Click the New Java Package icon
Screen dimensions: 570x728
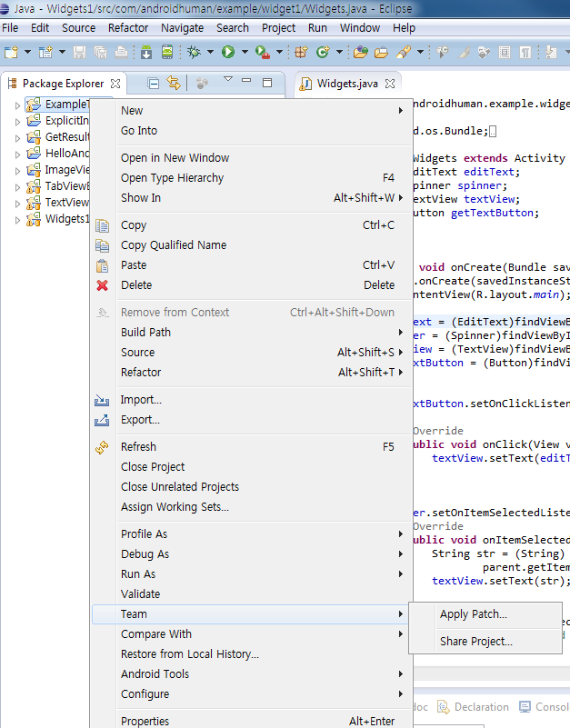pos(301,52)
